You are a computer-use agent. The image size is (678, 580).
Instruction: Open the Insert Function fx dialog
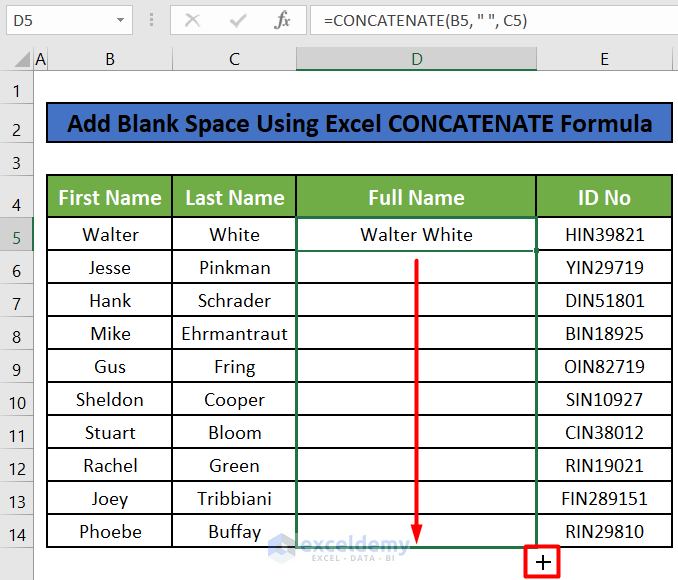pos(282,20)
